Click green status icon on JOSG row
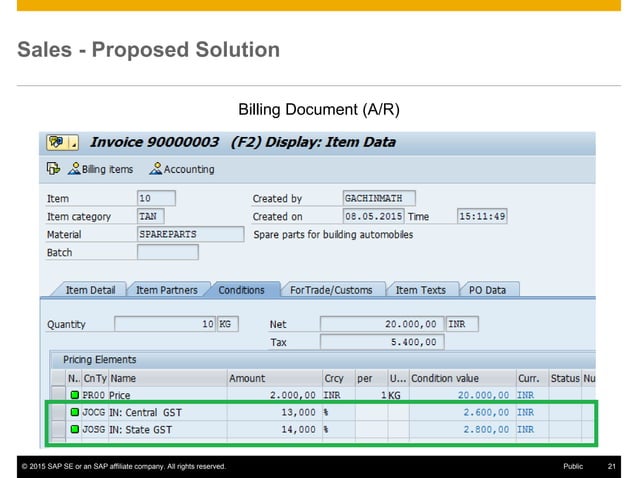The image size is (638, 478). click(74, 429)
